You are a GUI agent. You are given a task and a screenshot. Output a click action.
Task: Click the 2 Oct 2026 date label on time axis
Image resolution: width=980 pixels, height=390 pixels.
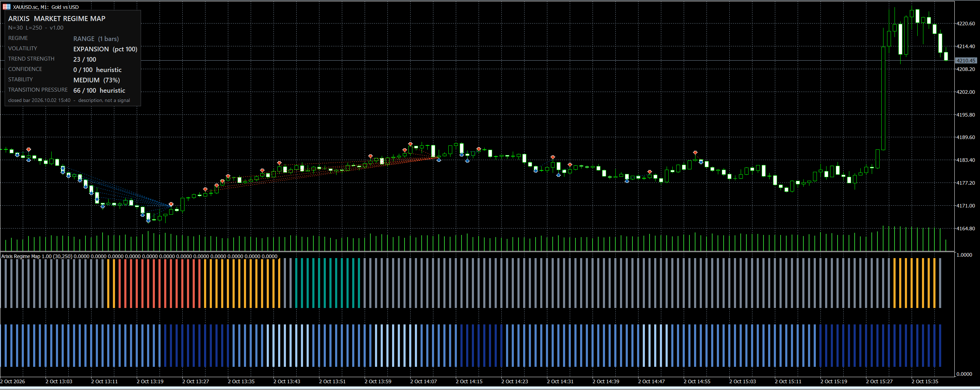(12, 381)
